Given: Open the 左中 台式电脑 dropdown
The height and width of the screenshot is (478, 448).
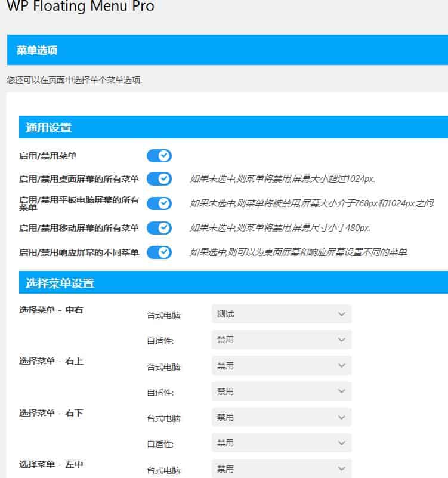Looking at the screenshot, I should click(x=282, y=468).
